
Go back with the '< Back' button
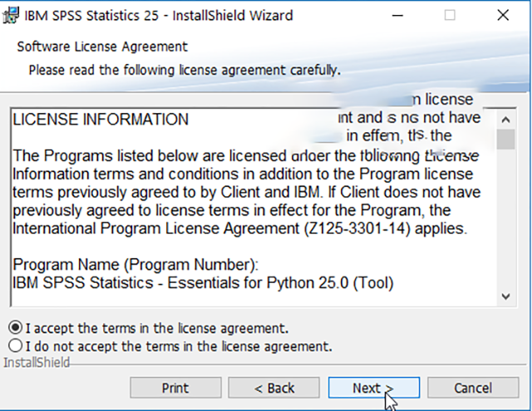273,388
